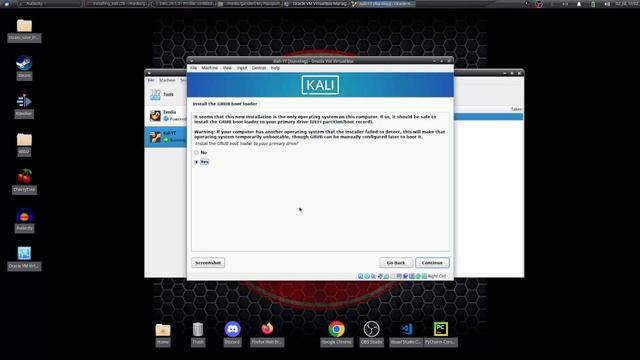The image size is (640, 360).
Task: Select the Kali-IT VM in Manager list
Action: [x=166, y=137]
